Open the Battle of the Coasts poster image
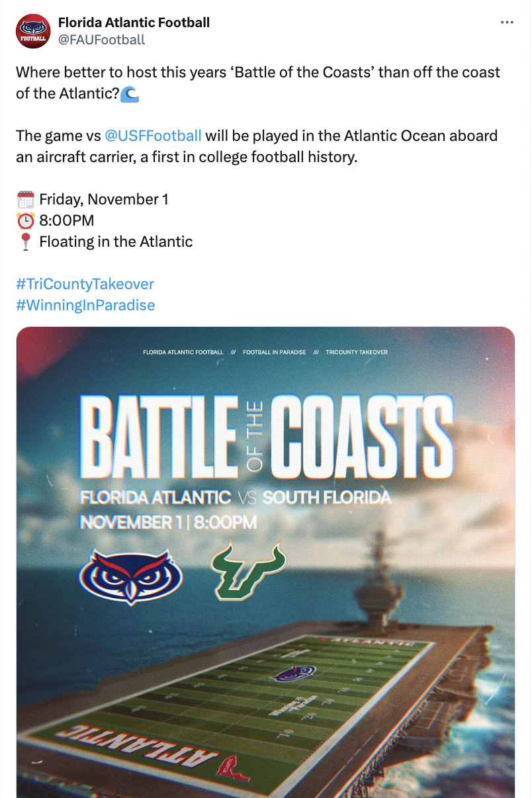Screen dimensions: 532x798 pyautogui.click(x=265, y=562)
